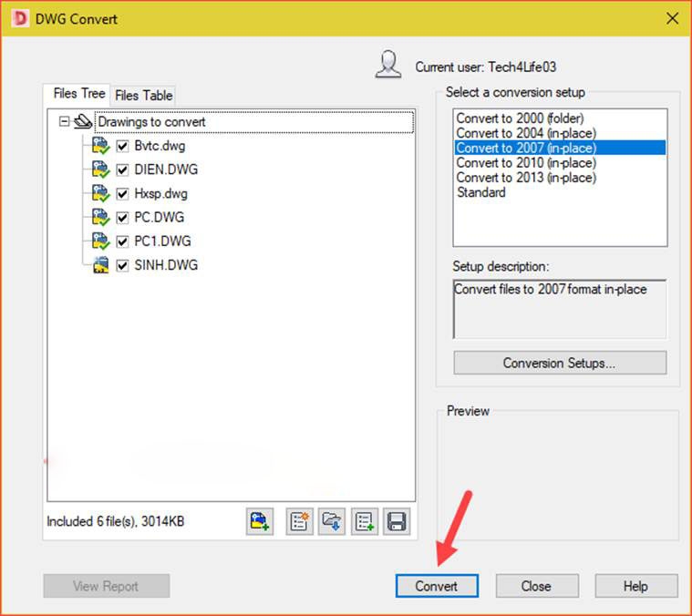Viewport: 692px width, 616px height.
Task: Select the Hxsp.dwg file name
Action: 160,193
